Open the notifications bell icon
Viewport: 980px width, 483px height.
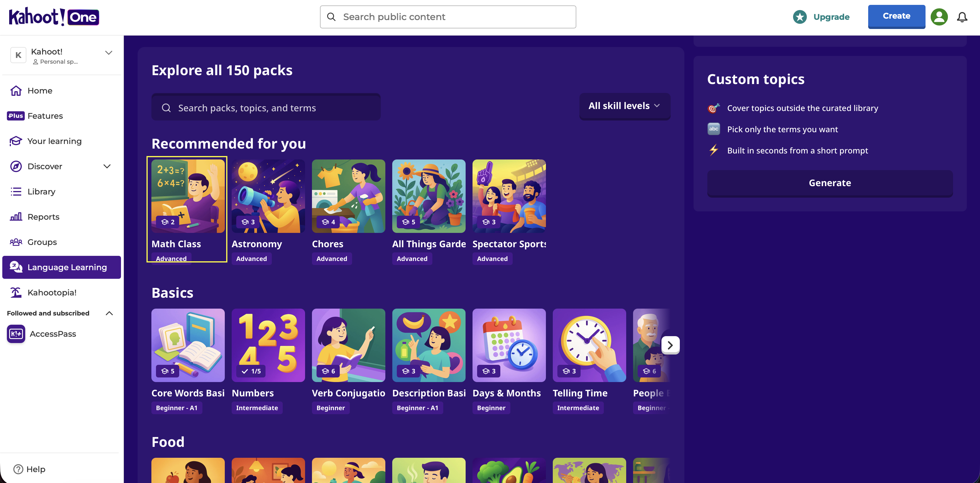[x=962, y=17]
